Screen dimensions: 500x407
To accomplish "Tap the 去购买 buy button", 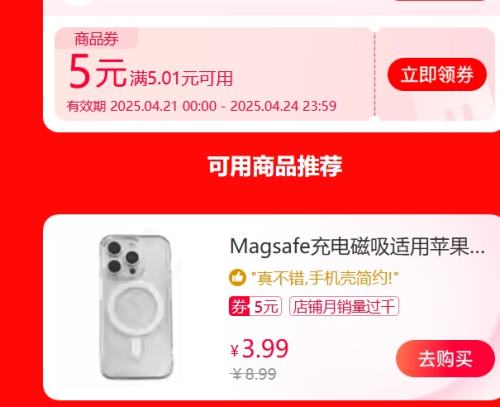I will pyautogui.click(x=445, y=359).
